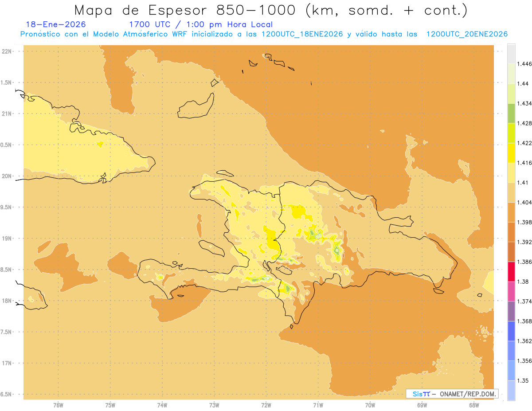
Task: Click the '70W' longitude label
Action: click(x=370, y=405)
